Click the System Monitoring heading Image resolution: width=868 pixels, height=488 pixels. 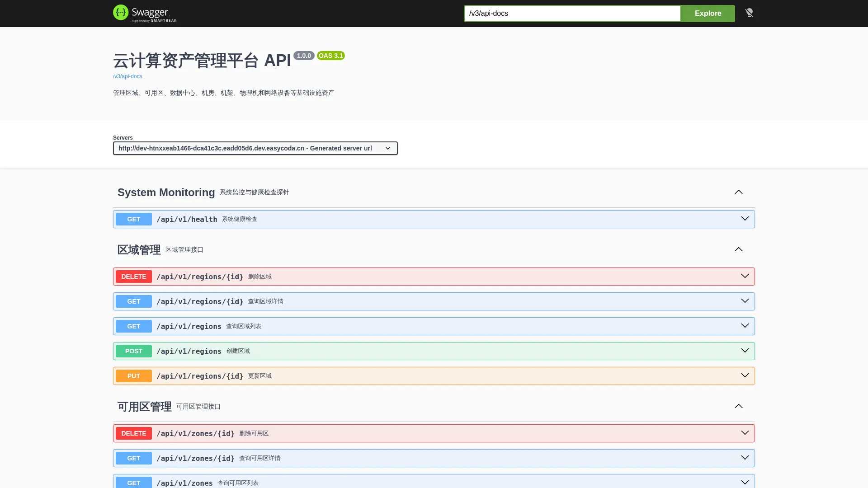166,192
